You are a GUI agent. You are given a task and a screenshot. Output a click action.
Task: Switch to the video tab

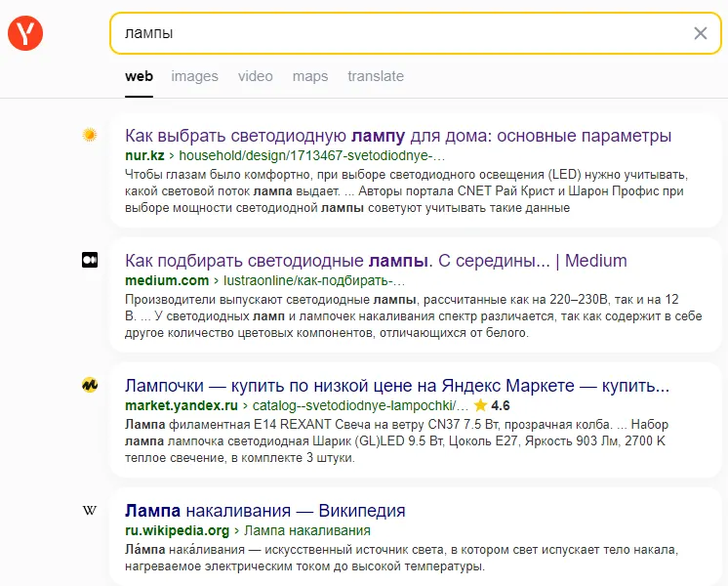(256, 76)
